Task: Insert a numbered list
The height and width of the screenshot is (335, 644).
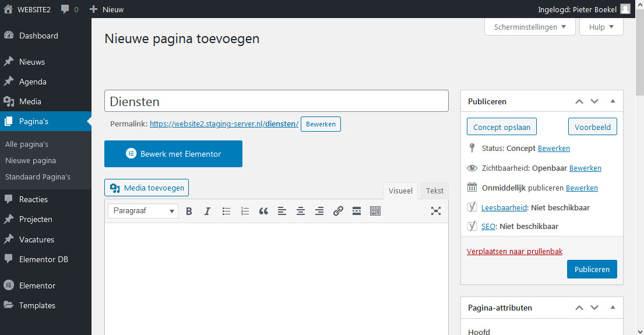Action: pos(245,211)
